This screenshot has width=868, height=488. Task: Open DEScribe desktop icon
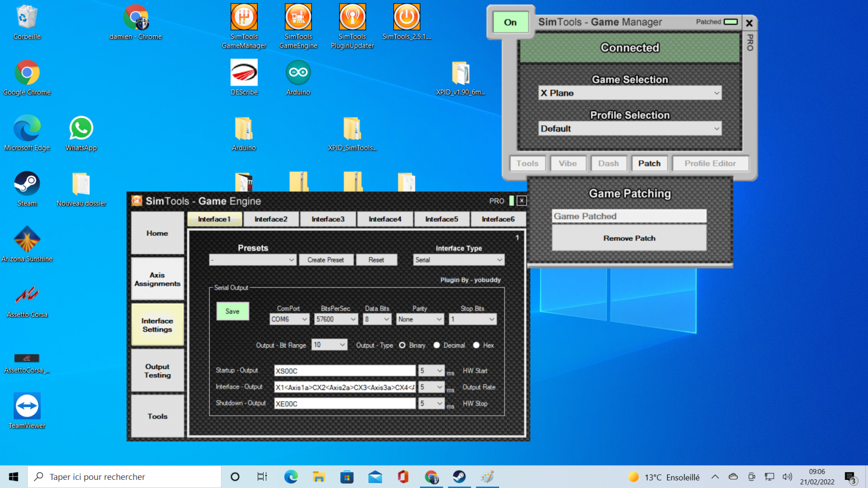(x=244, y=78)
